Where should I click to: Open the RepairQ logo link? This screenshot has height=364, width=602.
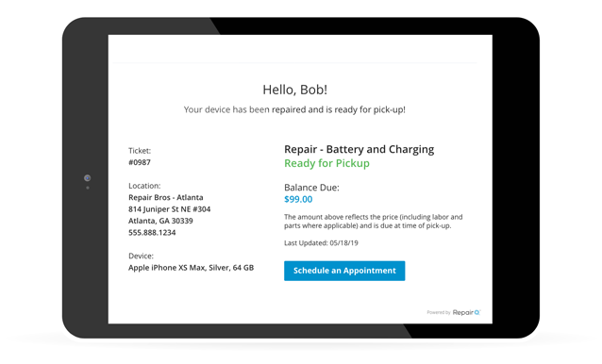click(x=466, y=312)
